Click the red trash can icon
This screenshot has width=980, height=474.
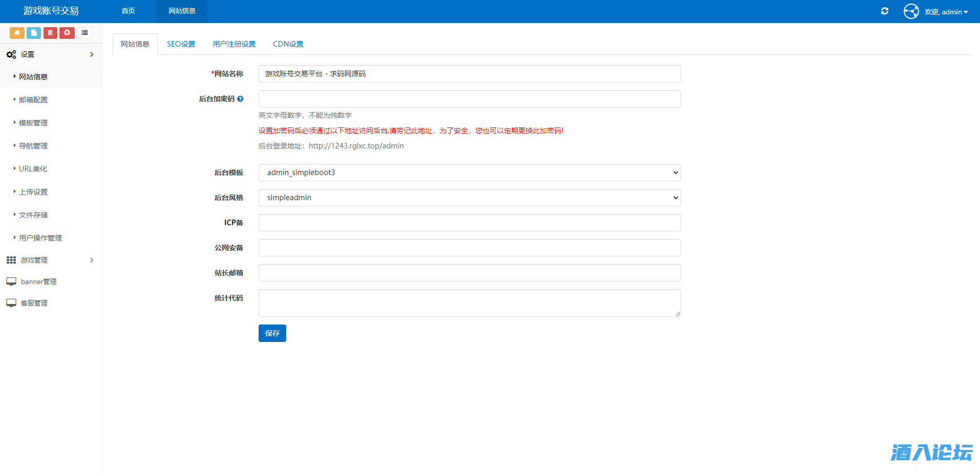(50, 33)
